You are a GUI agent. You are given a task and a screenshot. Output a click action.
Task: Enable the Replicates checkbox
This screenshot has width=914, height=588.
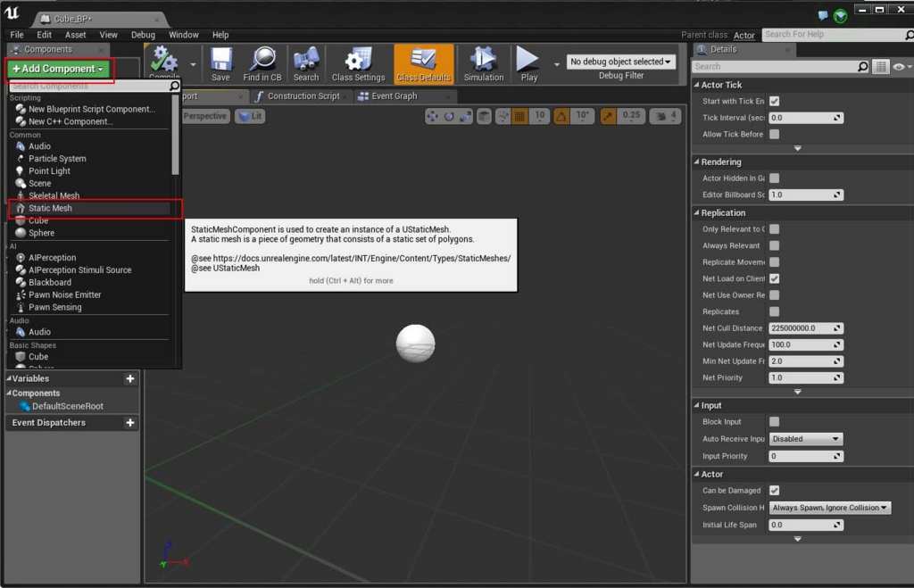[774, 311]
